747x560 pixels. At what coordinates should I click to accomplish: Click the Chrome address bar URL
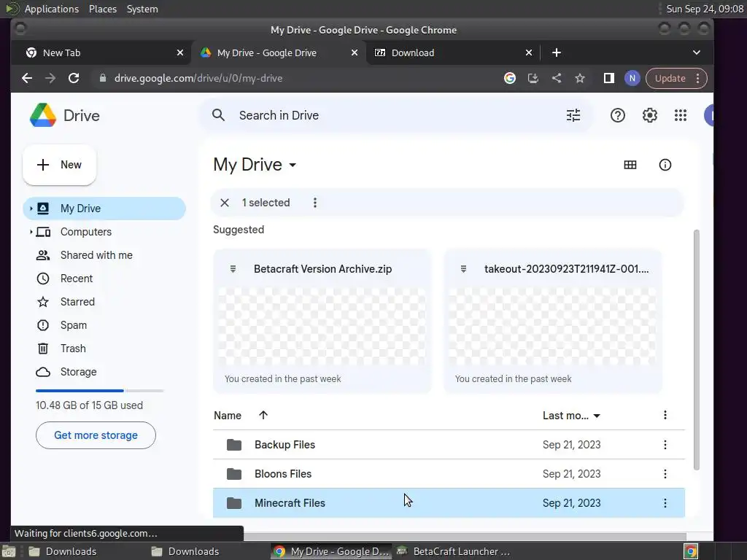click(x=198, y=78)
